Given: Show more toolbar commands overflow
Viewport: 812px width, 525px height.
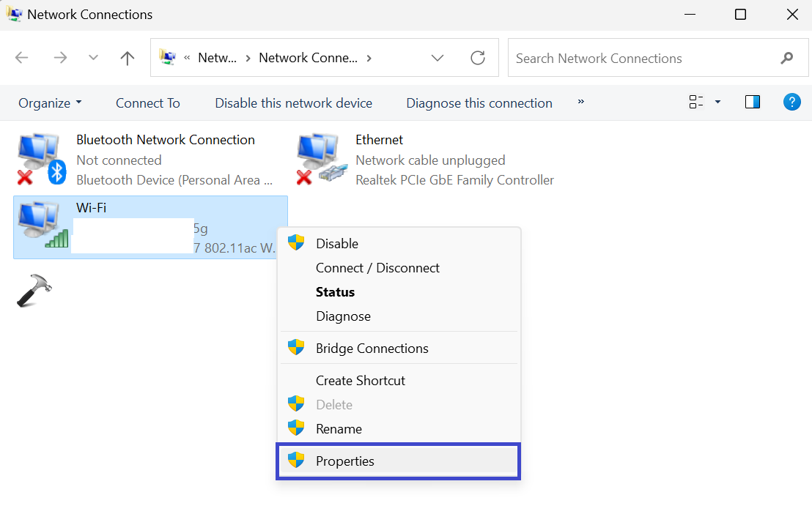Looking at the screenshot, I should tap(580, 102).
